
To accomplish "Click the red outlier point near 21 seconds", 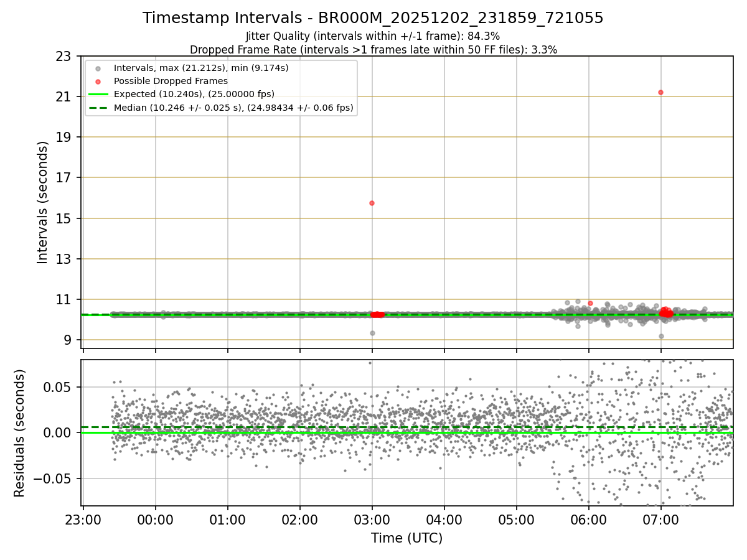I will tap(660, 92).
